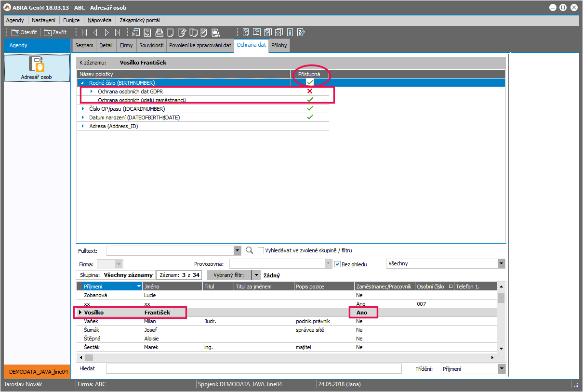
Task: Jump to the last record arrow
Action: (118, 33)
